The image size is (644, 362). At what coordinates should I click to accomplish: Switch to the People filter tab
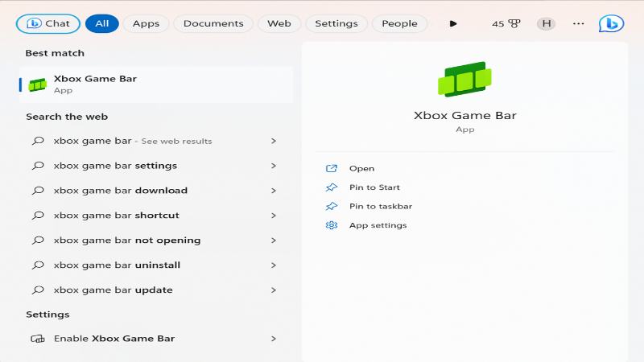tap(399, 24)
